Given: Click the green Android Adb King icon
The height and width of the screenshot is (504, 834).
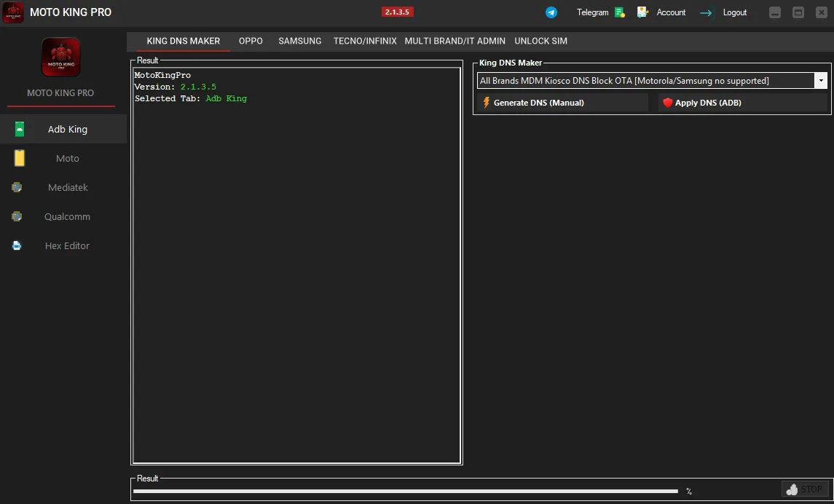Looking at the screenshot, I should pyautogui.click(x=20, y=129).
